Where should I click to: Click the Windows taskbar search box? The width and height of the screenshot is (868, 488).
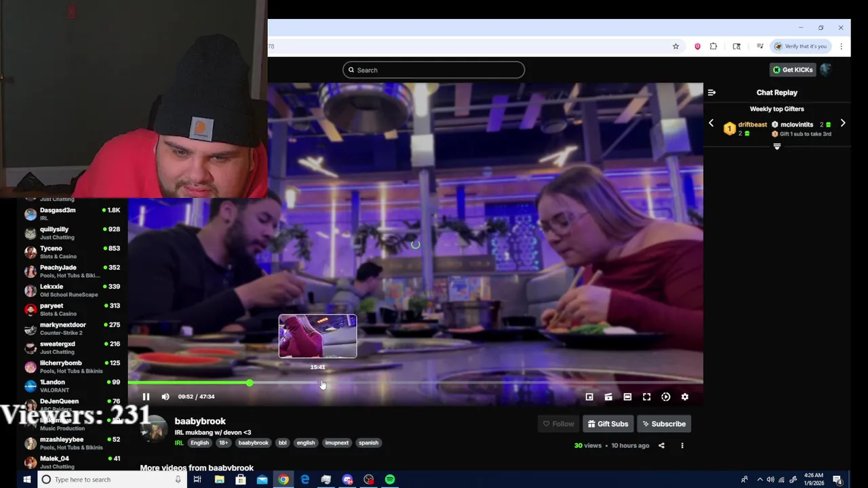click(x=112, y=479)
